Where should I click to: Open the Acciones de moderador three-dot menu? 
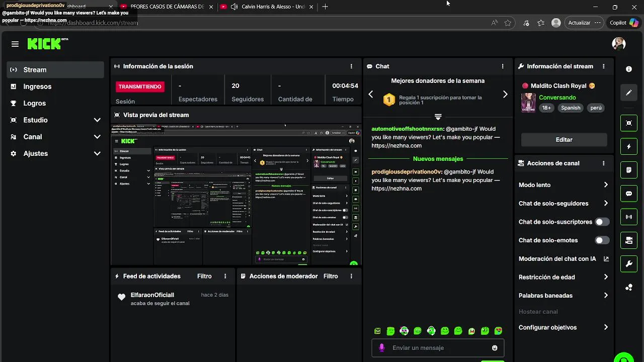point(351,276)
